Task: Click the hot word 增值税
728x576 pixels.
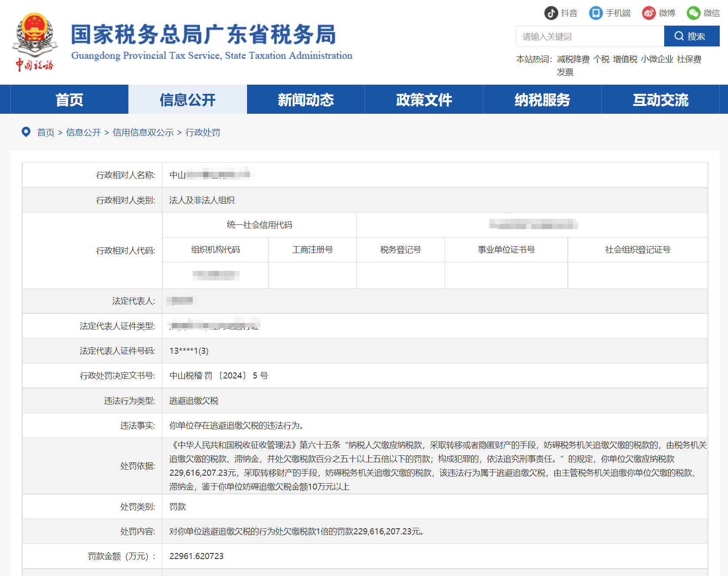Action: (625, 59)
